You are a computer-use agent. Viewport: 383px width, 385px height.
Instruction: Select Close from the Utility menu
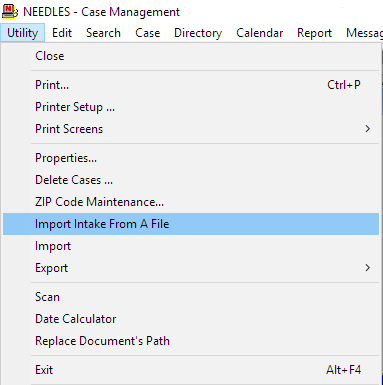(191, 56)
